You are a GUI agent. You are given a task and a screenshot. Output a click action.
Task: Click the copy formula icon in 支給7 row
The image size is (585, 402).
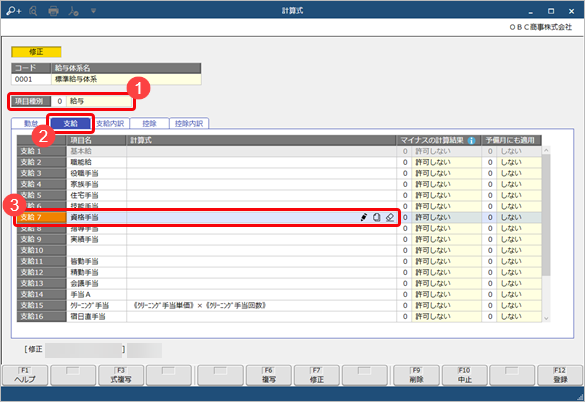click(x=377, y=217)
